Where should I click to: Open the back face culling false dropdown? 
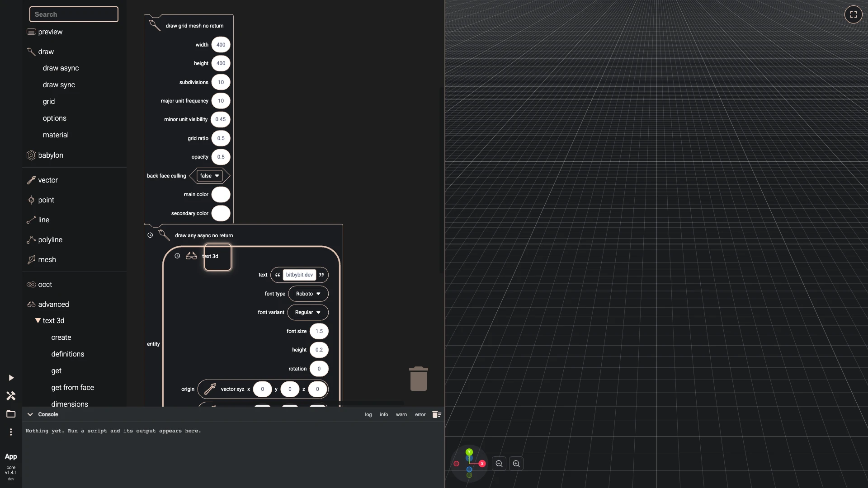(x=209, y=176)
